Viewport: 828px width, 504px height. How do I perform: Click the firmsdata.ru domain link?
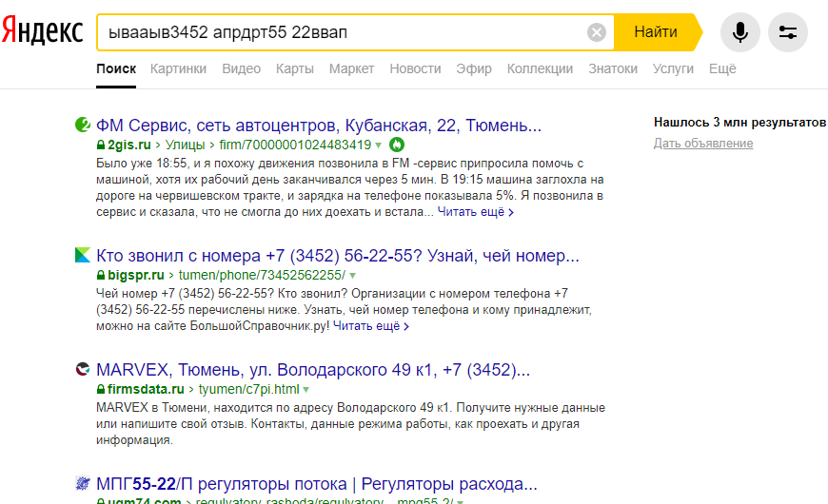pos(146,389)
